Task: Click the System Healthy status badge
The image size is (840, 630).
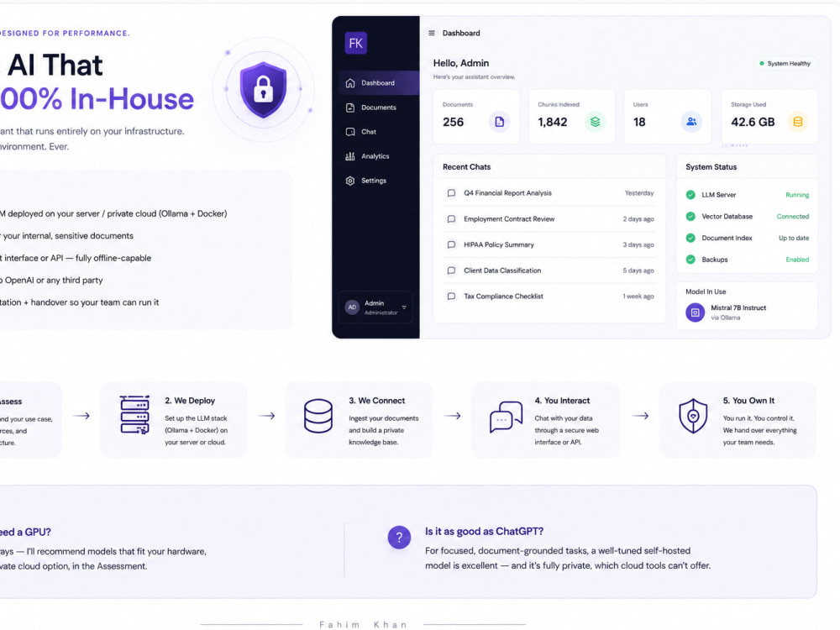Action: (x=785, y=64)
